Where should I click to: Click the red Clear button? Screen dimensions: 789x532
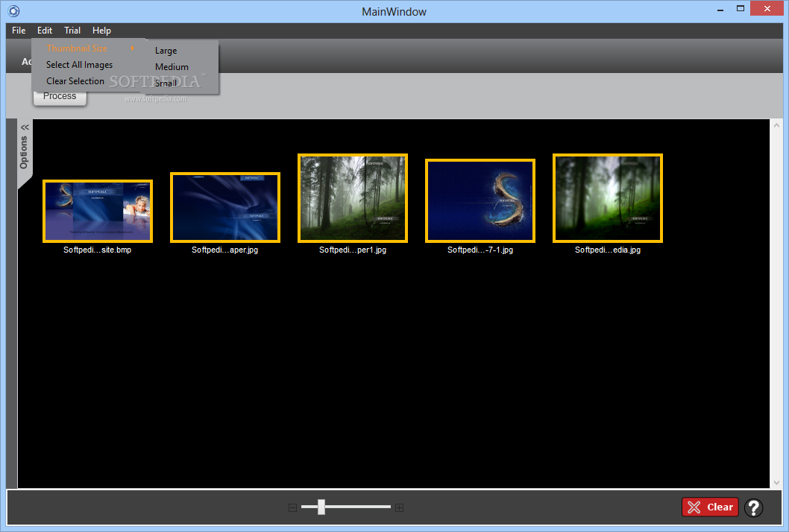pos(710,507)
